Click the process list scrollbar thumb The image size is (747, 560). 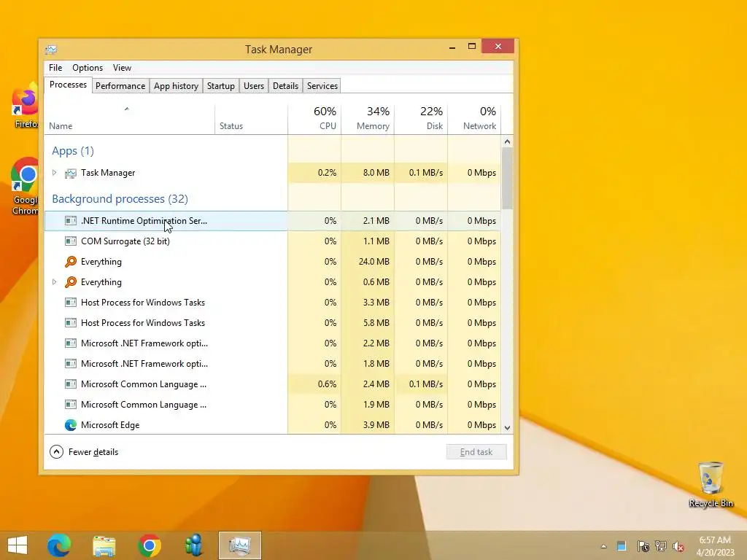coord(508,178)
